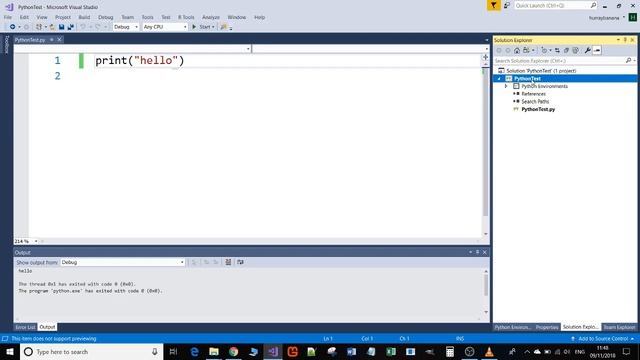Click the Clear All icon in Output toolbar
This screenshot has height=360, width=640.
228,262
